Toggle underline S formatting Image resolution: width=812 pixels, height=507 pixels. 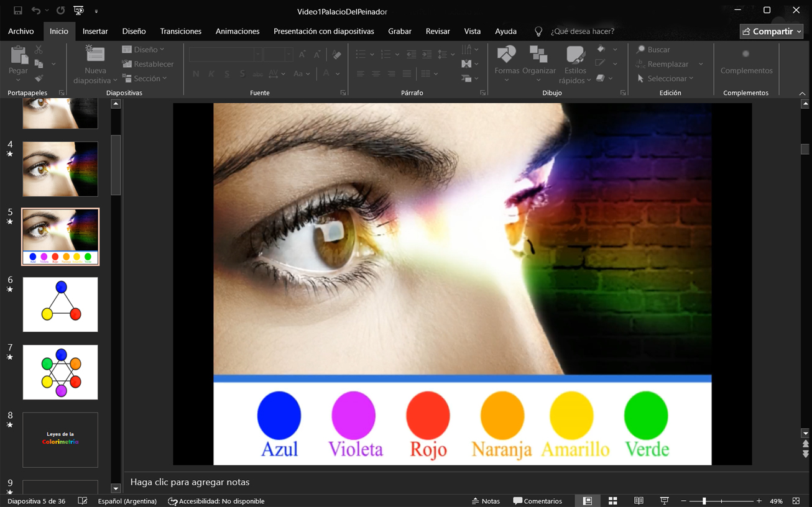point(226,74)
